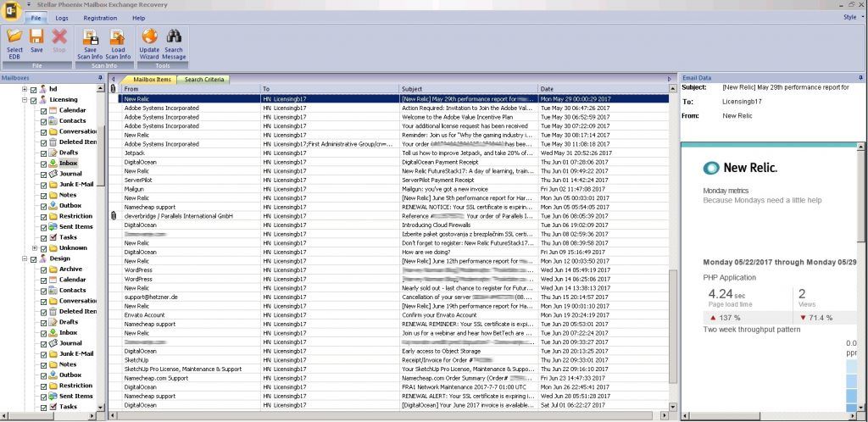Uncheck Design Archive checkbox
Image resolution: width=868 pixels, height=422 pixels.
(x=44, y=270)
